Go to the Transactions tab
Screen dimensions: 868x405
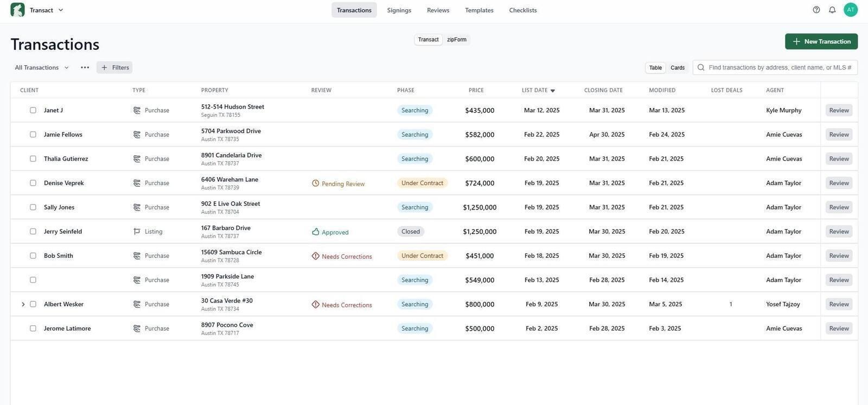click(354, 10)
